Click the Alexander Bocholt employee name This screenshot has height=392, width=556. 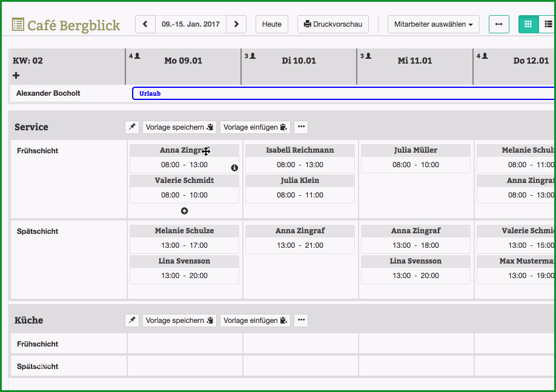pos(48,93)
